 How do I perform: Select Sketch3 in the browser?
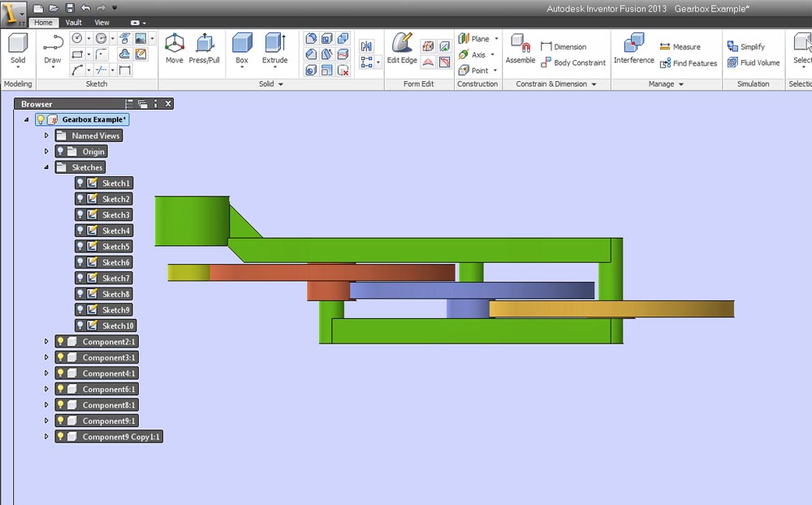pyautogui.click(x=104, y=214)
